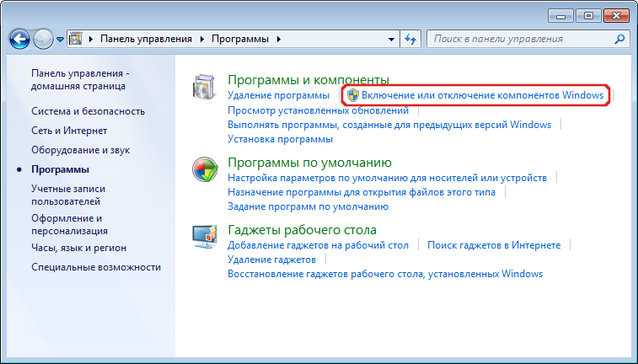Close the Control Panel window
This screenshot has width=638, height=364.
(616, 16)
